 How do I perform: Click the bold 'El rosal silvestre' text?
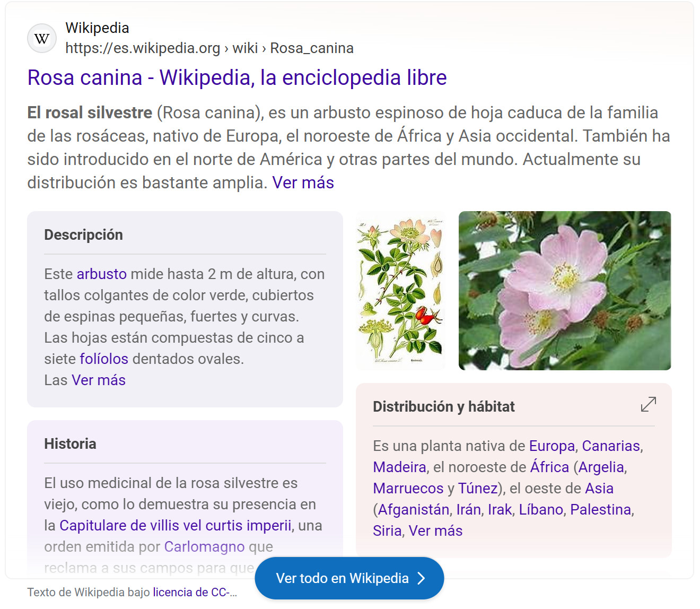pyautogui.click(x=90, y=112)
